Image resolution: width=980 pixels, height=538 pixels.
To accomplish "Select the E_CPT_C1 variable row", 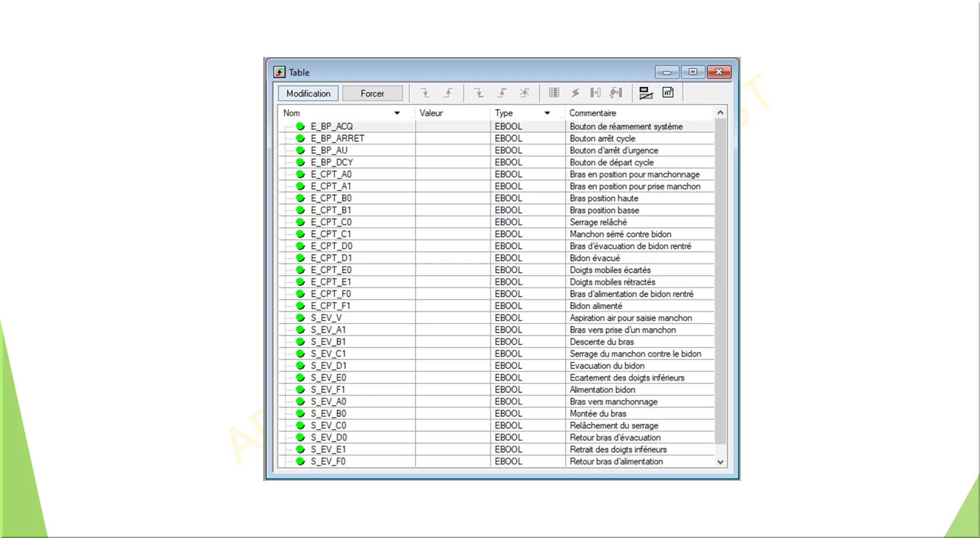I will [331, 234].
